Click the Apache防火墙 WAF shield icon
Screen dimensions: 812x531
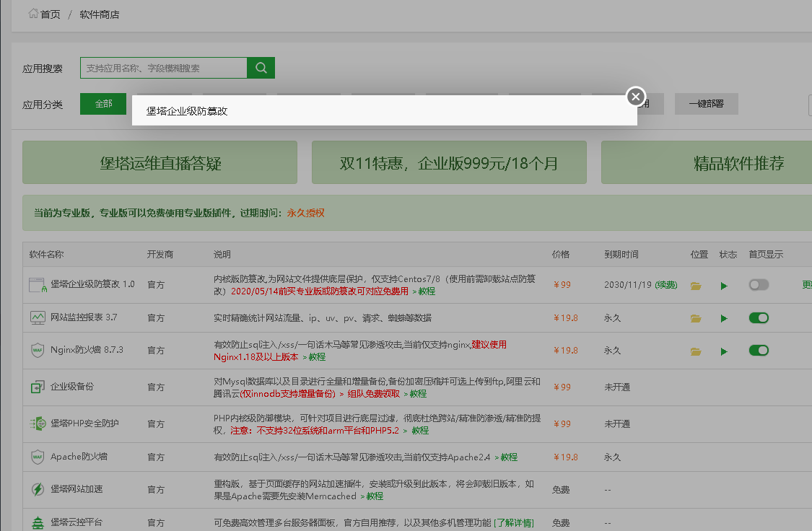click(x=38, y=457)
